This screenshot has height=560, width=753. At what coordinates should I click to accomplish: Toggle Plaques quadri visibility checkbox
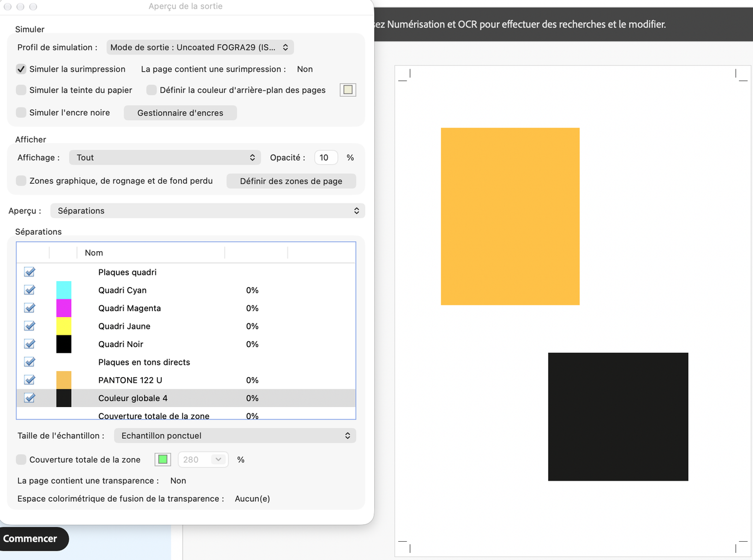29,272
